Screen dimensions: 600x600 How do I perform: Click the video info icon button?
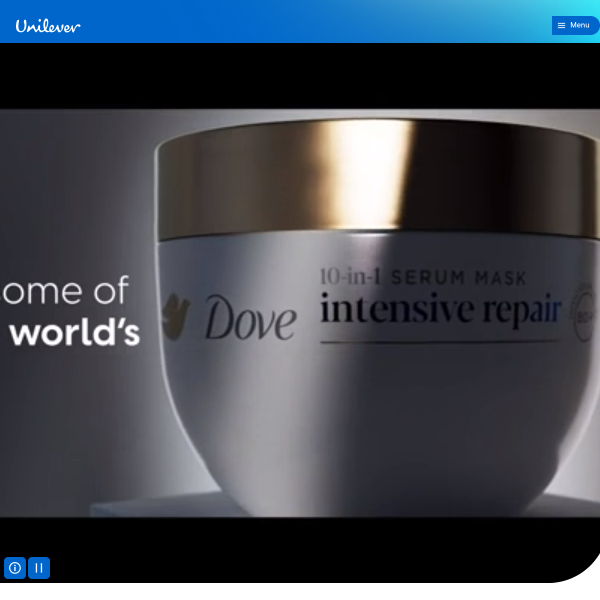[15, 568]
